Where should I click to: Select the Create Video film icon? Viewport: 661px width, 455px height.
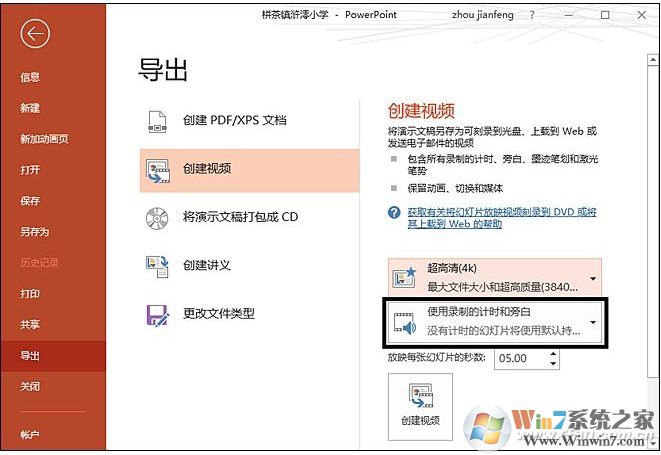pyautogui.click(x=158, y=170)
